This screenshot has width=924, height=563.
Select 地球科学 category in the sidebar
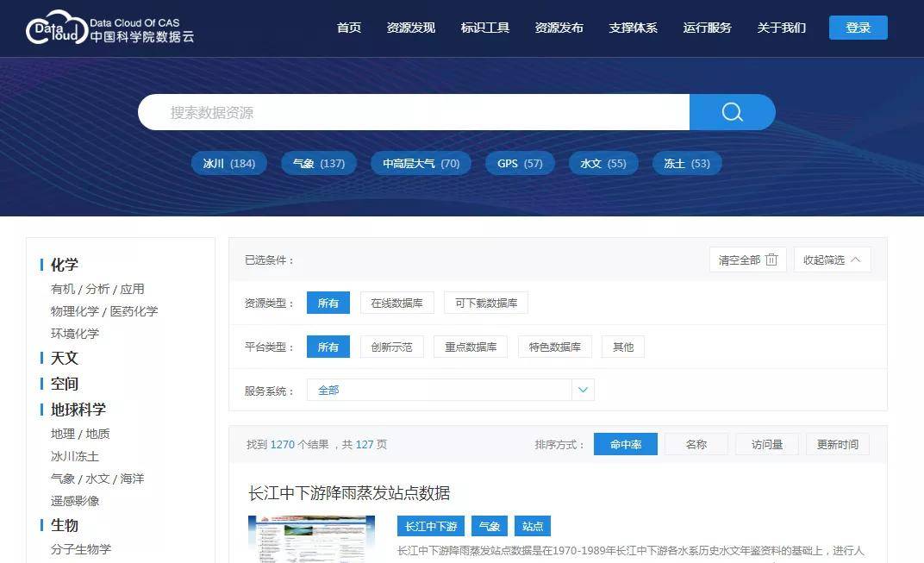78,410
